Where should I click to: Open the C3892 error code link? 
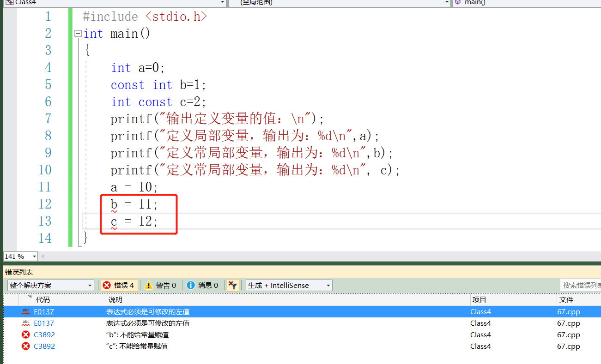coord(43,334)
